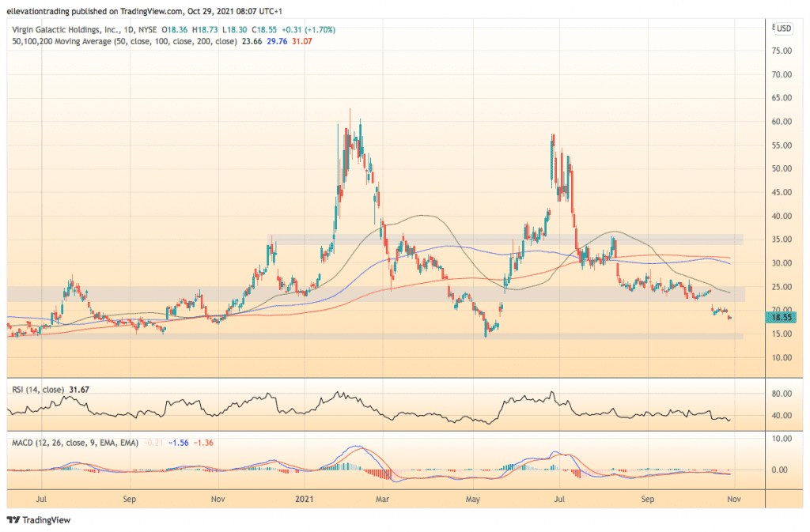The height and width of the screenshot is (532, 810).
Task: Click the 60.00 price axis label
Action: [782, 121]
